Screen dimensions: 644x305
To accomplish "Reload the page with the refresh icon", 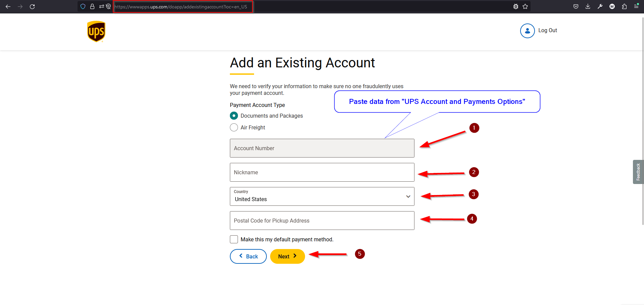I will pos(32,6).
